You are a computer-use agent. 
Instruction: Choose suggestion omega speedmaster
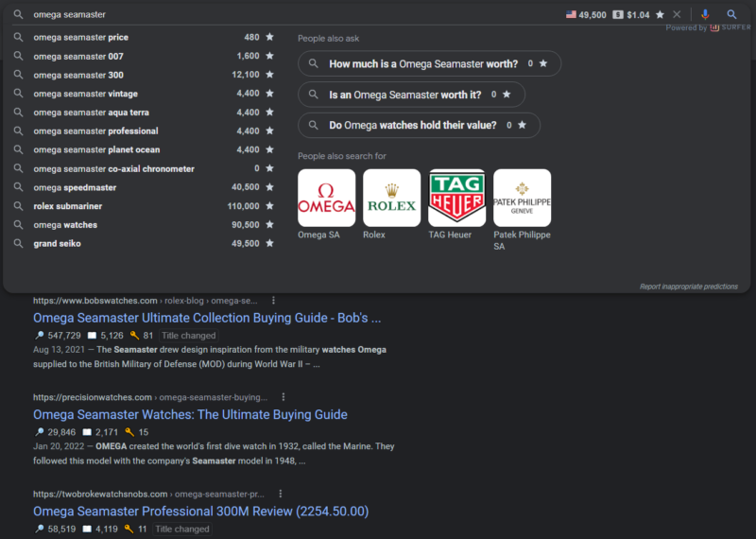click(75, 188)
